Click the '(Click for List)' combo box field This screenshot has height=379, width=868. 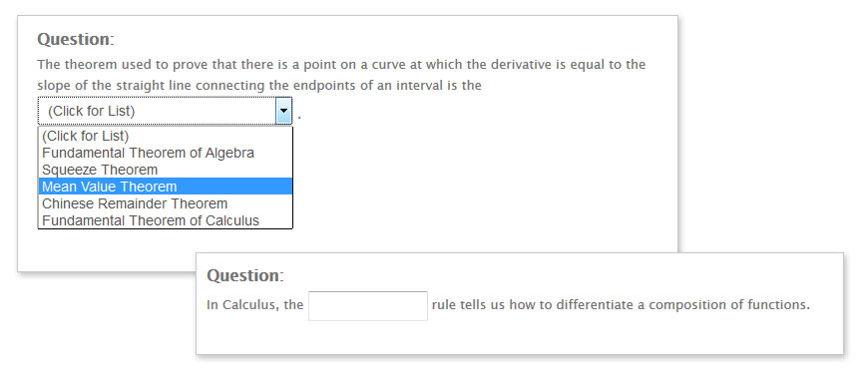pos(165,111)
